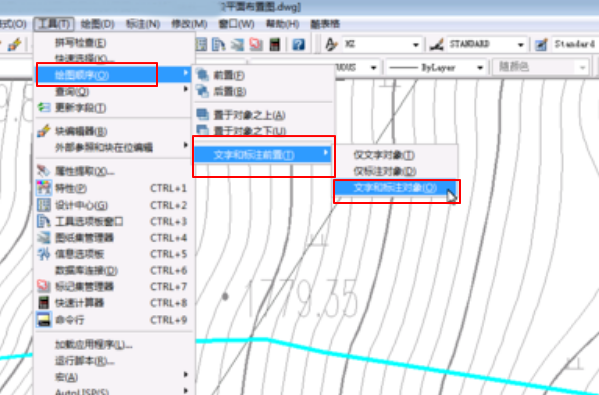The image size is (599, 395).
Task: Select 运行脚本(R) menu item
Action: [x=113, y=361]
